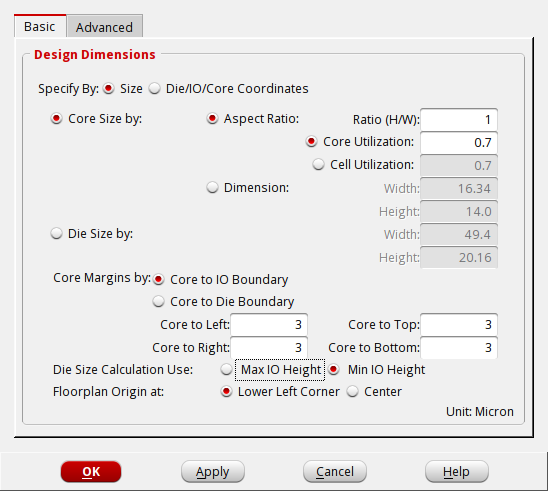Click the Apply button
The width and height of the screenshot is (548, 491).
click(x=213, y=472)
